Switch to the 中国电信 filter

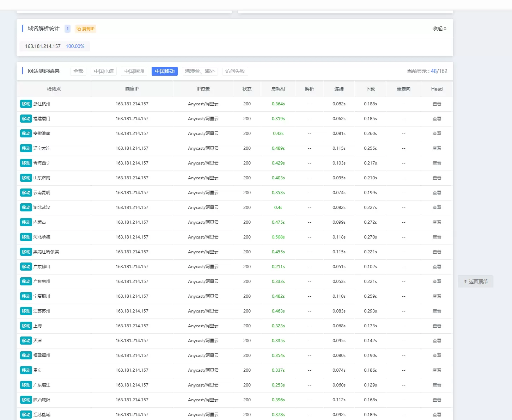[x=104, y=71]
